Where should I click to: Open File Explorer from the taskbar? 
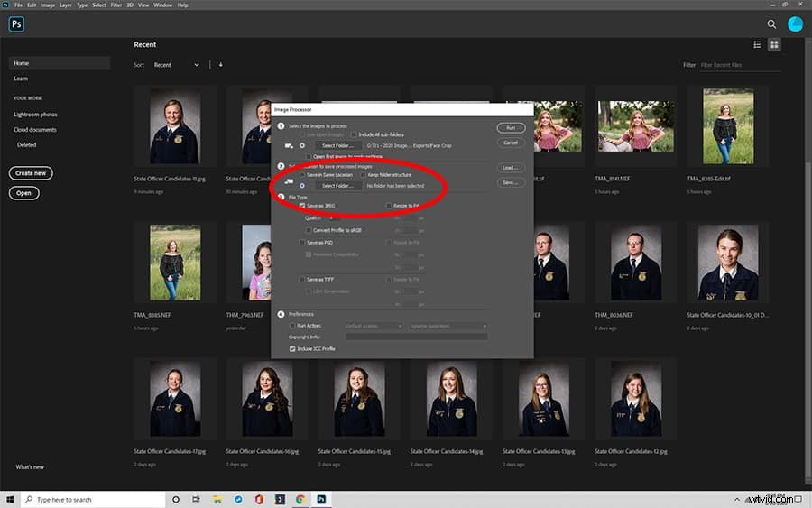click(217, 500)
